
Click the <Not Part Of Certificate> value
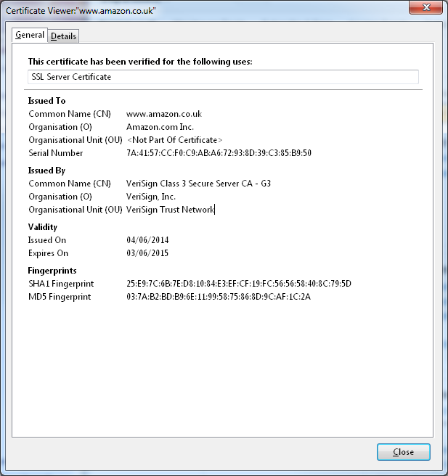pyautogui.click(x=175, y=140)
